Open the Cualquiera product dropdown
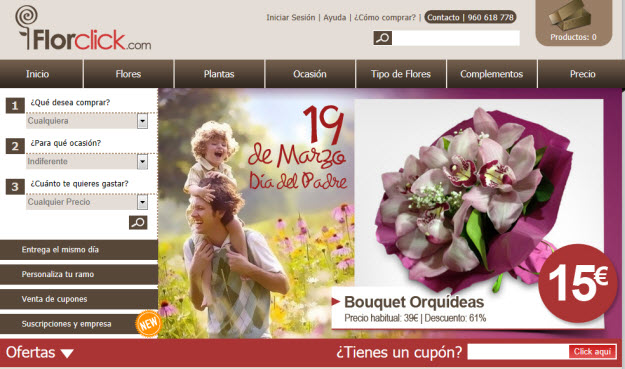Screen dimensions: 625x369 87,121
